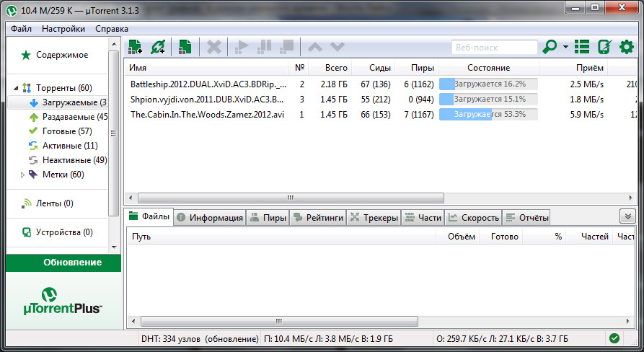The image size is (644, 352).
Task: Click the µTorrentPlus banner
Action: coord(63,301)
